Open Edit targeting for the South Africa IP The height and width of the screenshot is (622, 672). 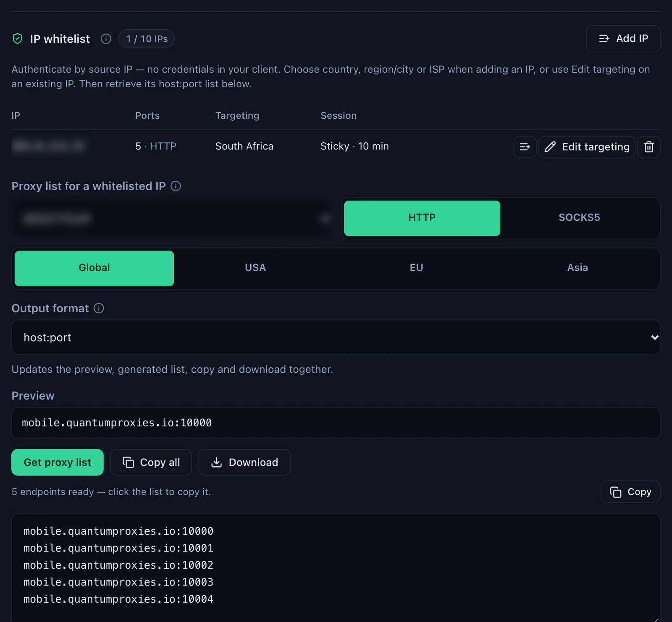click(587, 147)
